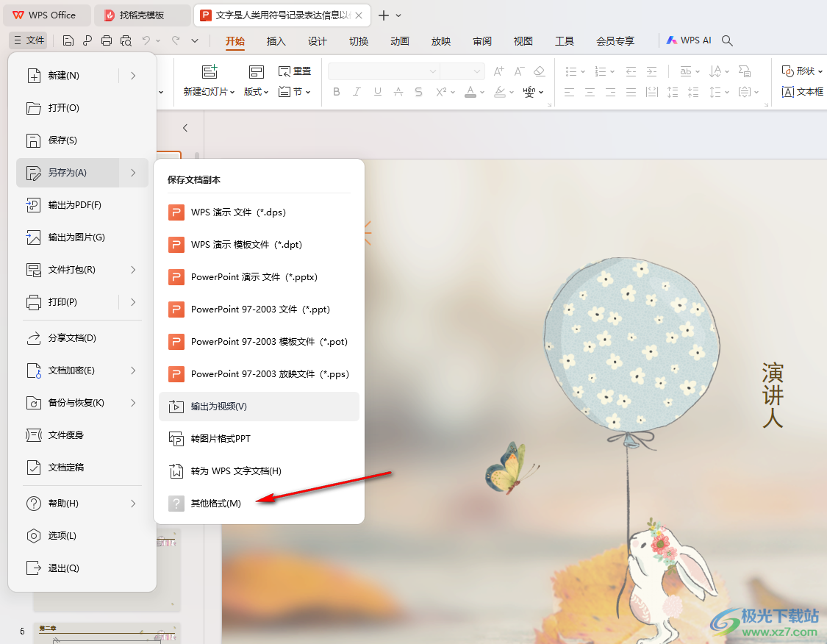The height and width of the screenshot is (644, 827).
Task: Switch to the 插入 Insert tab
Action: point(276,41)
